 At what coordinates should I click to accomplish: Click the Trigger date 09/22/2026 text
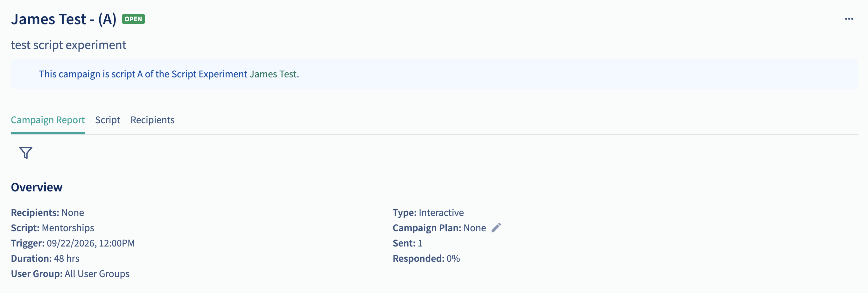[73, 243]
